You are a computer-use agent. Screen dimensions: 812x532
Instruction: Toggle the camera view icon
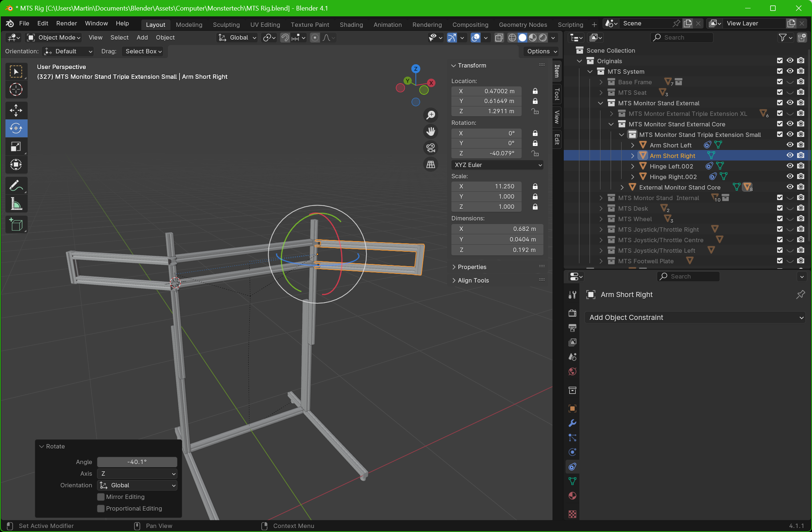coord(431,148)
